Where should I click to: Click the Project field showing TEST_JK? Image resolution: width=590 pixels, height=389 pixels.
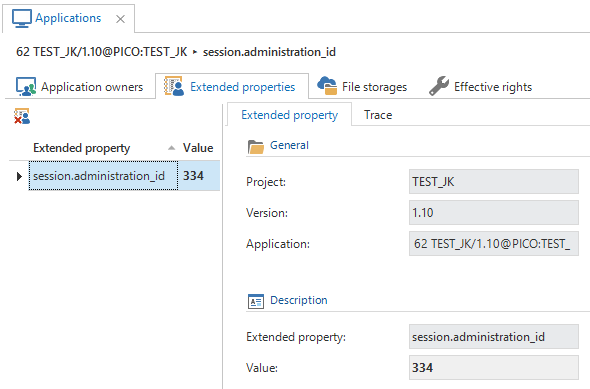[x=494, y=182]
